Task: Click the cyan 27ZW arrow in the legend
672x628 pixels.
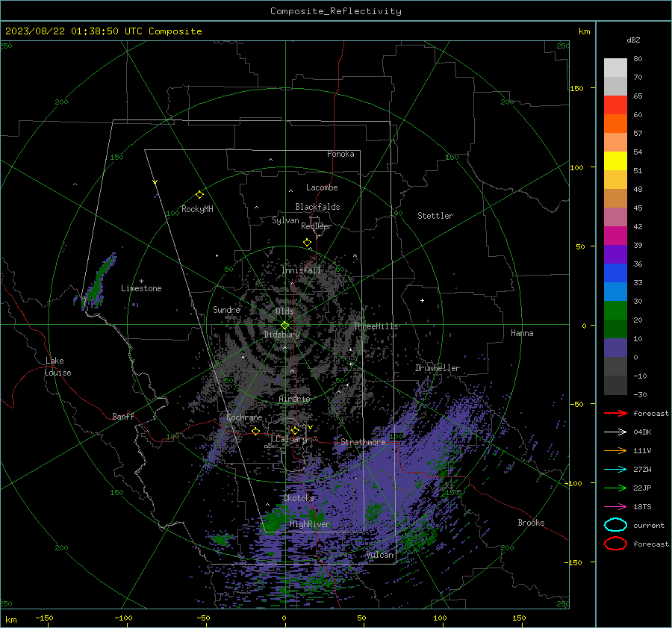Action: 615,470
